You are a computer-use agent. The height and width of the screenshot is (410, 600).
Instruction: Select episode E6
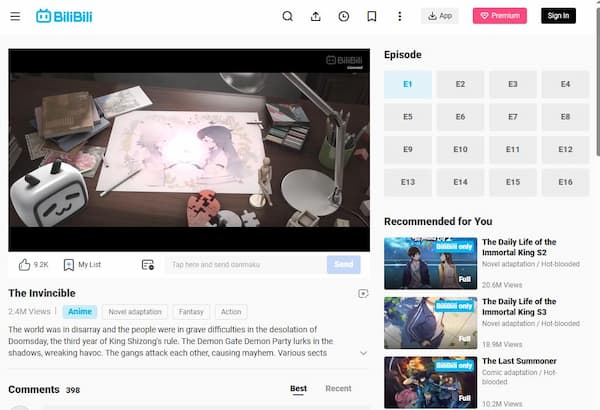460,117
